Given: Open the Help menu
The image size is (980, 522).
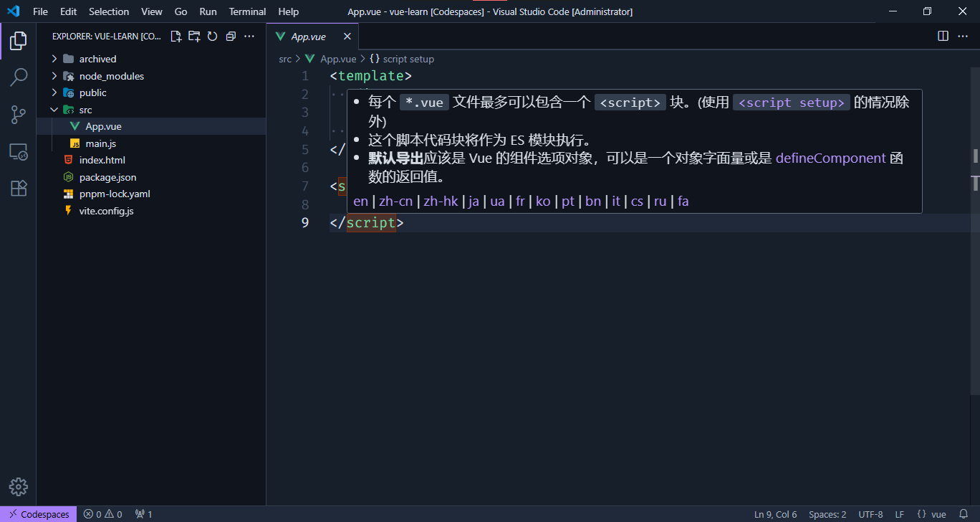Looking at the screenshot, I should point(289,11).
